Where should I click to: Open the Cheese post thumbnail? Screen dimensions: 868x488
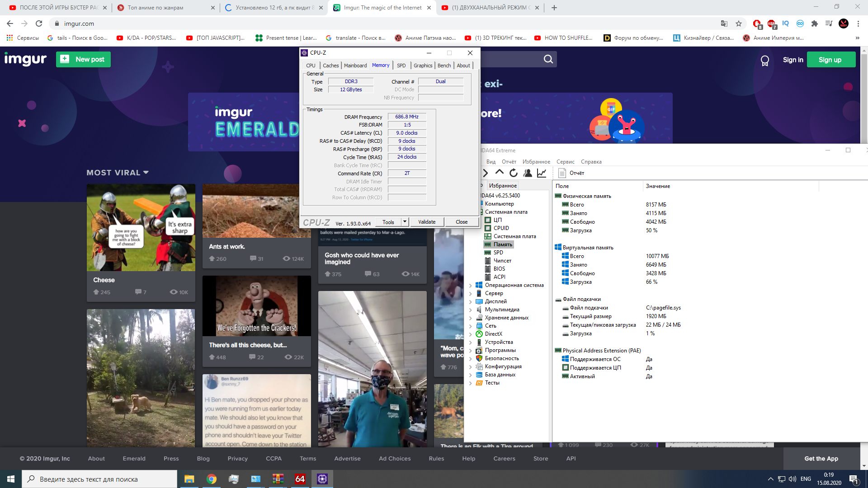click(x=141, y=227)
